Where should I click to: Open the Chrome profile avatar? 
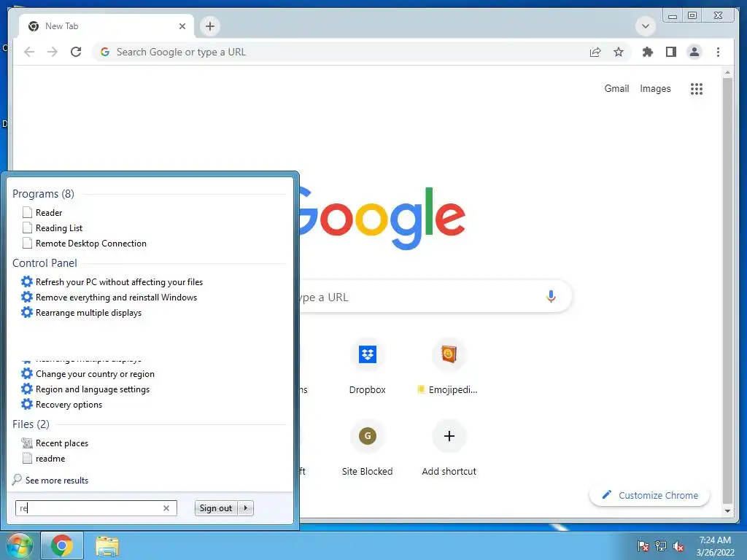click(694, 52)
